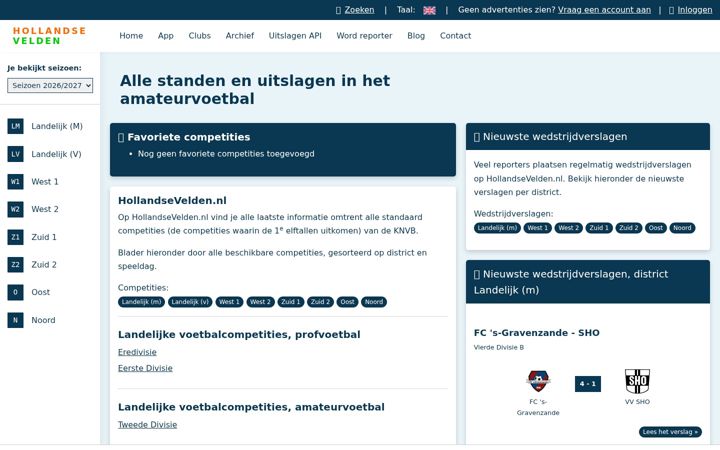The image size is (720, 450).
Task: Select Zuid 2 text in the sidebar
Action: [x=44, y=264]
